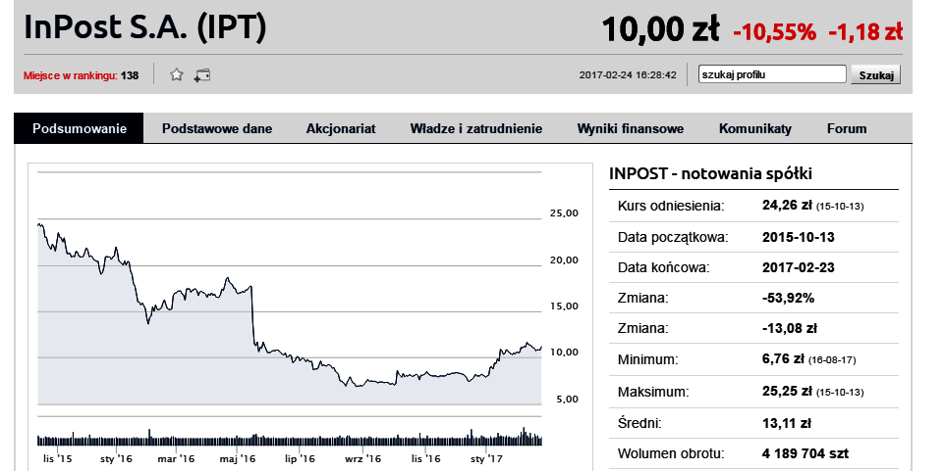The height and width of the screenshot is (471, 945).
Task: Click the current price 10,00 zł
Action: coord(661,28)
